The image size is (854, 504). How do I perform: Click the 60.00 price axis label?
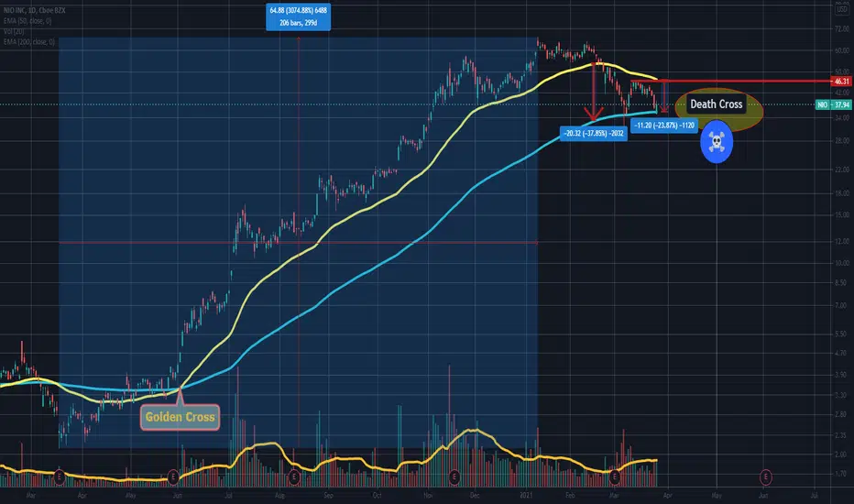click(842, 50)
